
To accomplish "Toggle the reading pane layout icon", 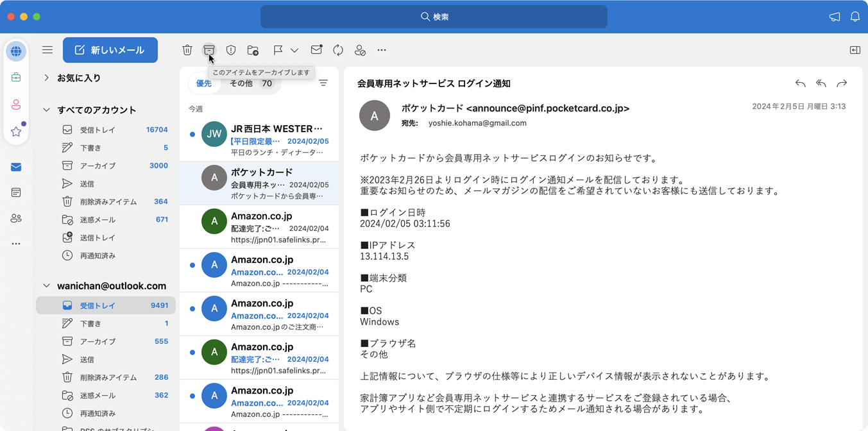I will coord(855,50).
